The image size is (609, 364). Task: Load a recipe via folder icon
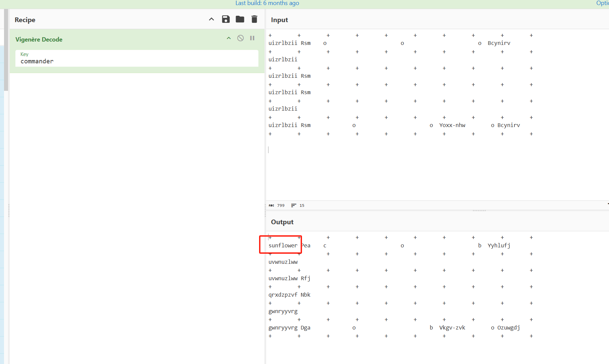click(240, 19)
